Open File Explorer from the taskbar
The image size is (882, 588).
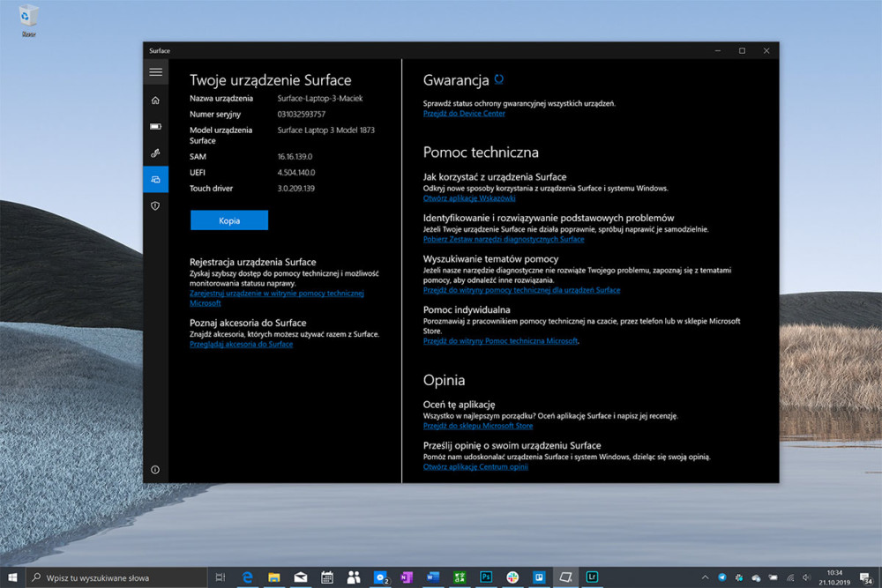(x=274, y=577)
